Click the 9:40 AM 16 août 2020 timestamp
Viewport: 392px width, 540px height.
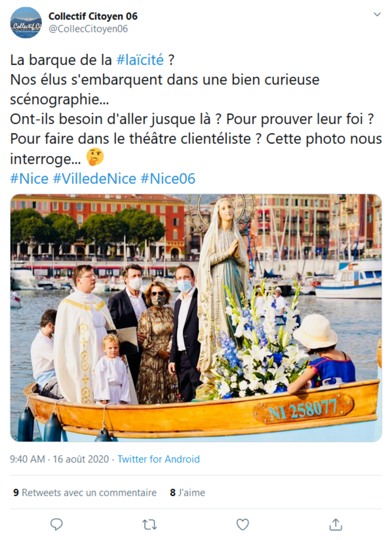click(59, 459)
